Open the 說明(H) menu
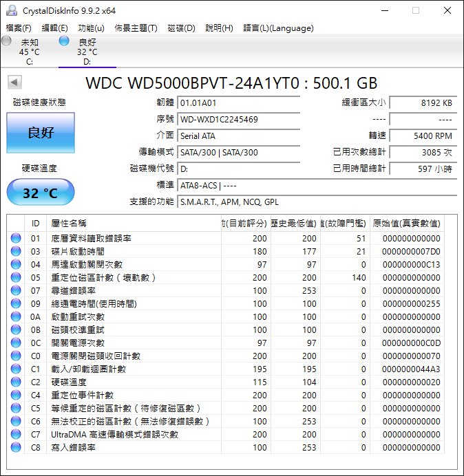 (x=219, y=28)
